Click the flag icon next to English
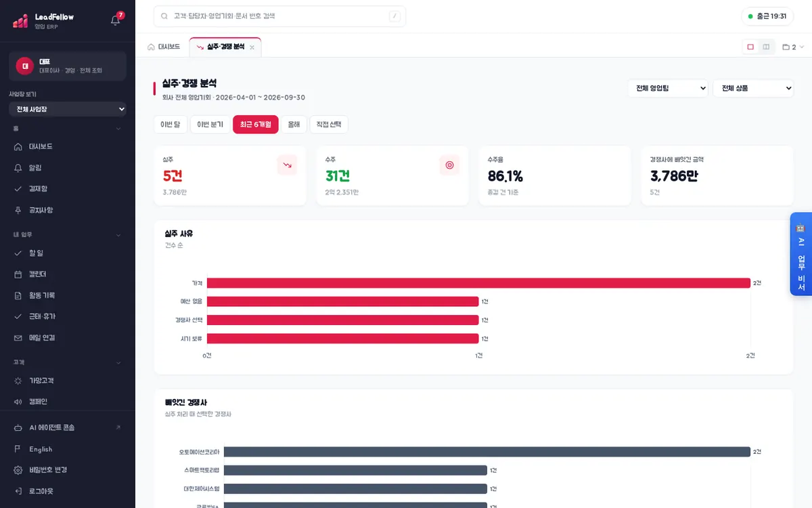The width and height of the screenshot is (812, 508). coord(18,449)
